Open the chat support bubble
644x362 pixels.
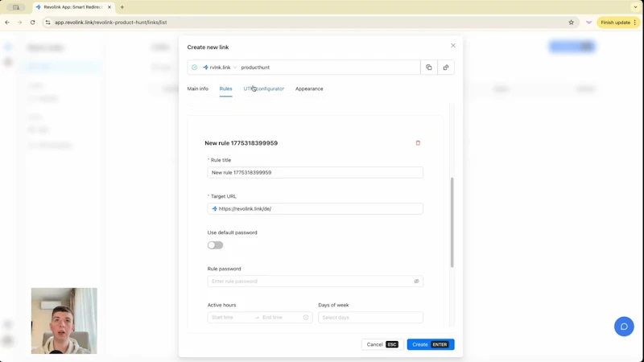pyautogui.click(x=624, y=327)
